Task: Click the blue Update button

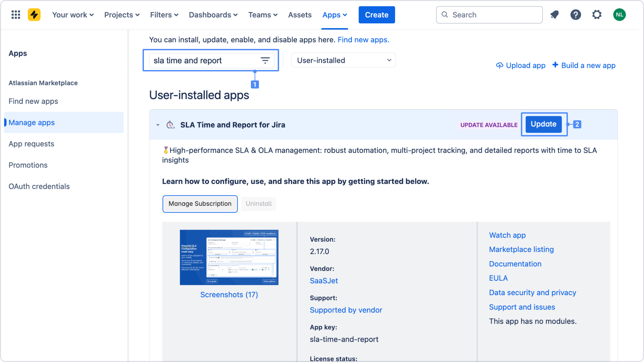Action: [543, 124]
